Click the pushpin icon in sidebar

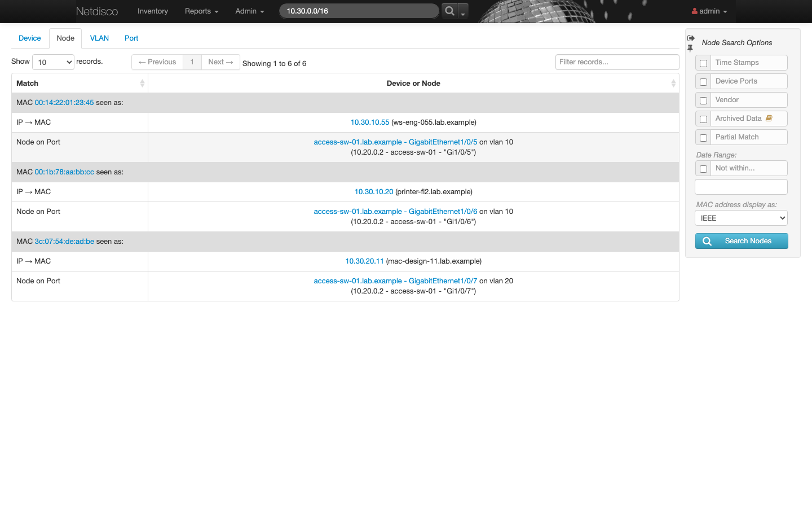pos(690,49)
